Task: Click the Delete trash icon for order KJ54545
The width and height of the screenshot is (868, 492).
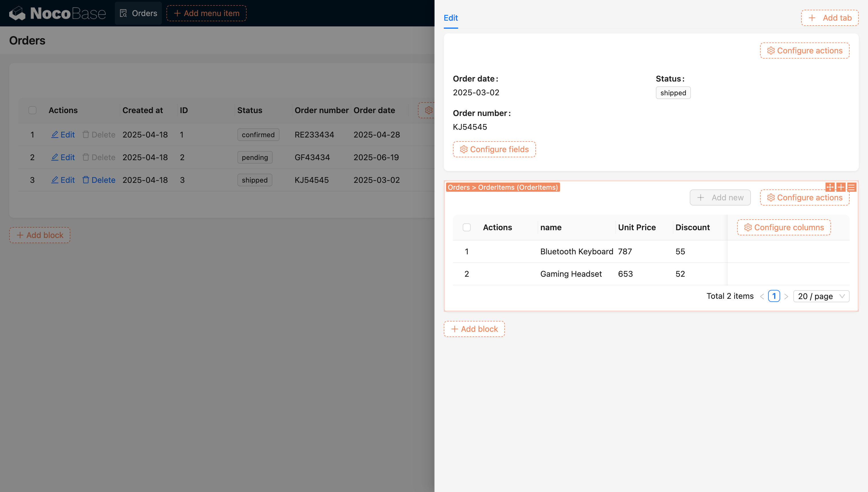Action: coord(86,180)
